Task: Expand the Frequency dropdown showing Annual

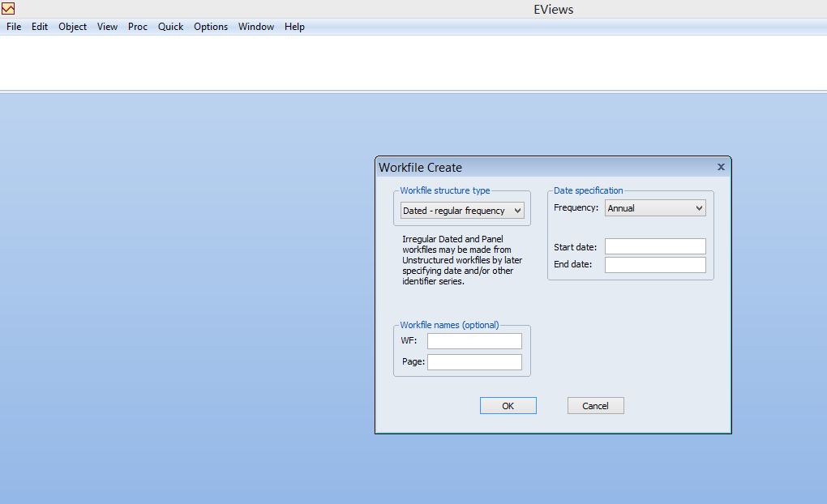Action: 655,207
